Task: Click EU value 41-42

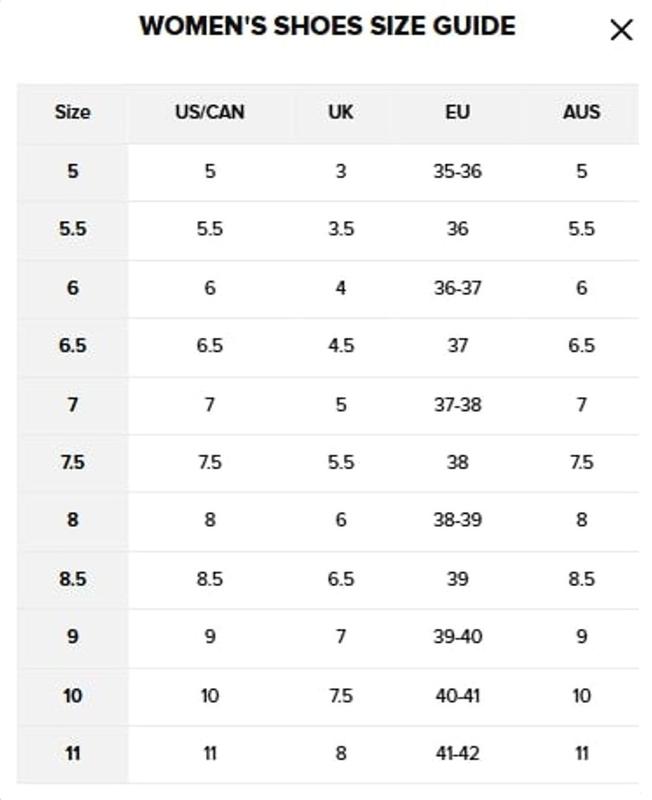Action: tap(457, 754)
